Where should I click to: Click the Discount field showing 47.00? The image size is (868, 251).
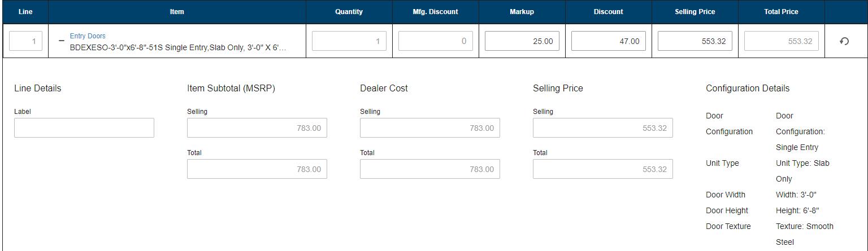[x=609, y=41]
